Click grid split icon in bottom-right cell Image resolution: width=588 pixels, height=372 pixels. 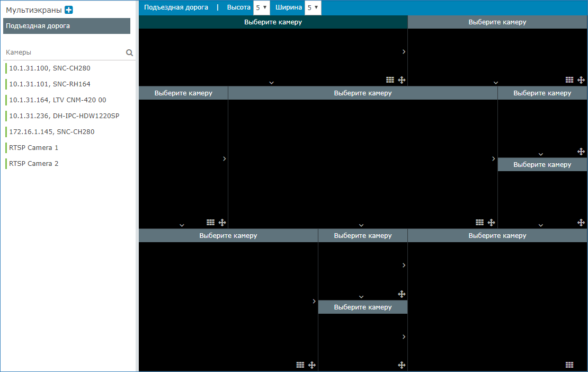(x=569, y=365)
